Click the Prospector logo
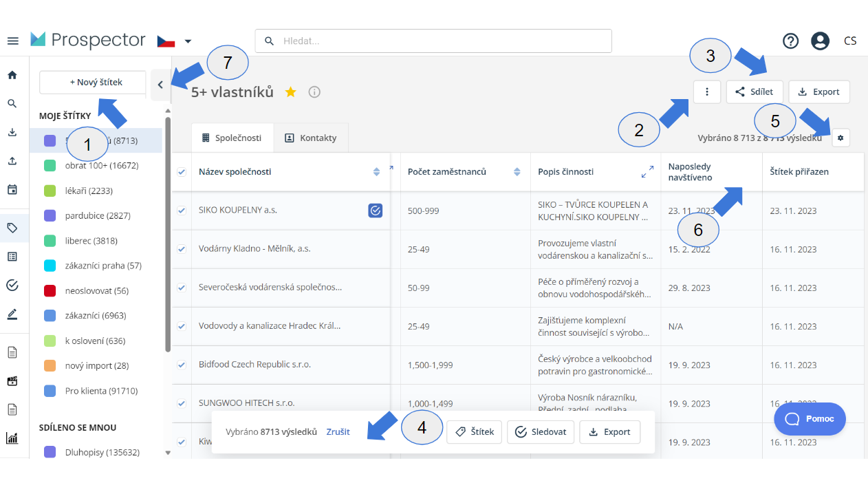Viewport: 868px width, 483px height. coord(88,40)
